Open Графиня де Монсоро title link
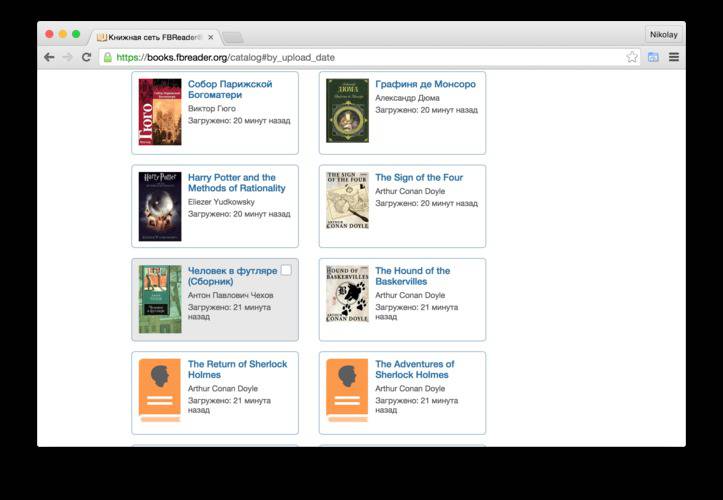The height and width of the screenshot is (500, 723). 425,84
